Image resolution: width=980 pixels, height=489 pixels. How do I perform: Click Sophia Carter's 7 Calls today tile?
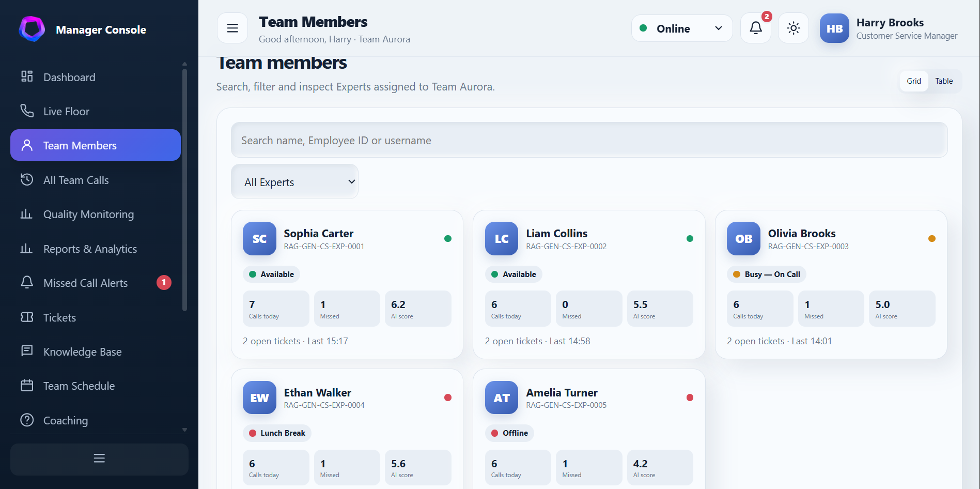[x=276, y=309]
